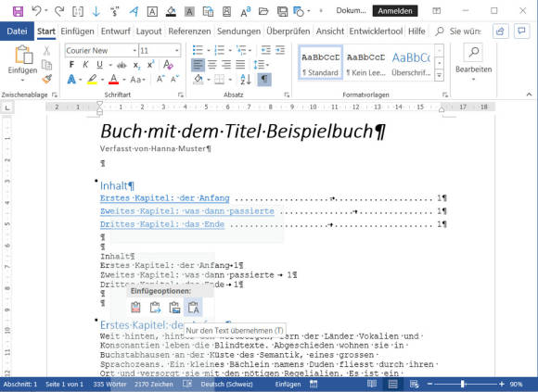Click the yellow text highlight color button
The width and height of the screenshot is (538, 392).
pyautogui.click(x=92, y=80)
